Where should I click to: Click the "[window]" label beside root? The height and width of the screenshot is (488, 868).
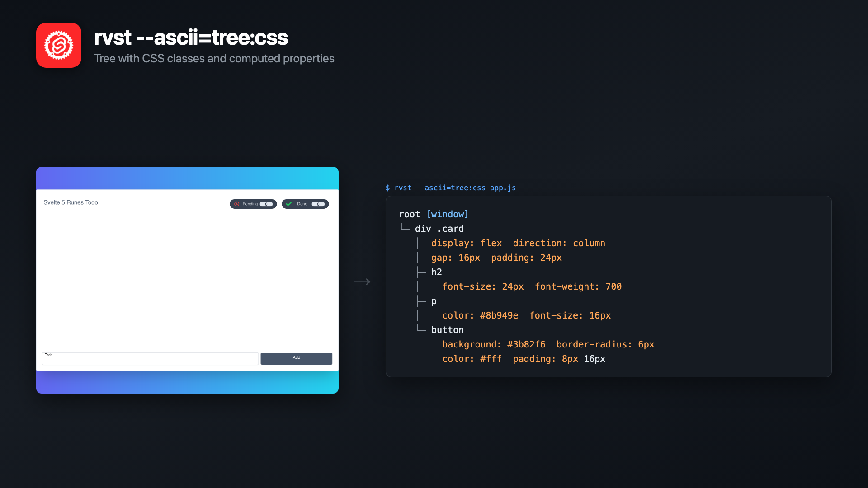click(x=448, y=214)
